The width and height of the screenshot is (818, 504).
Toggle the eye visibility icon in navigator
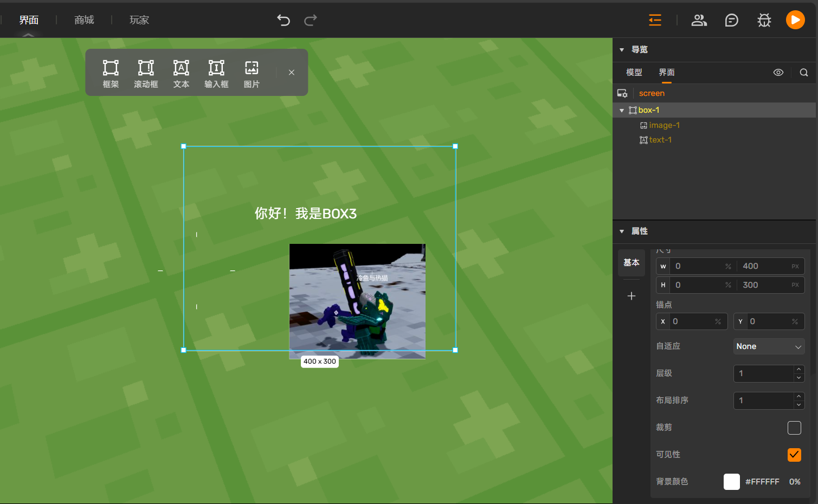click(x=778, y=72)
